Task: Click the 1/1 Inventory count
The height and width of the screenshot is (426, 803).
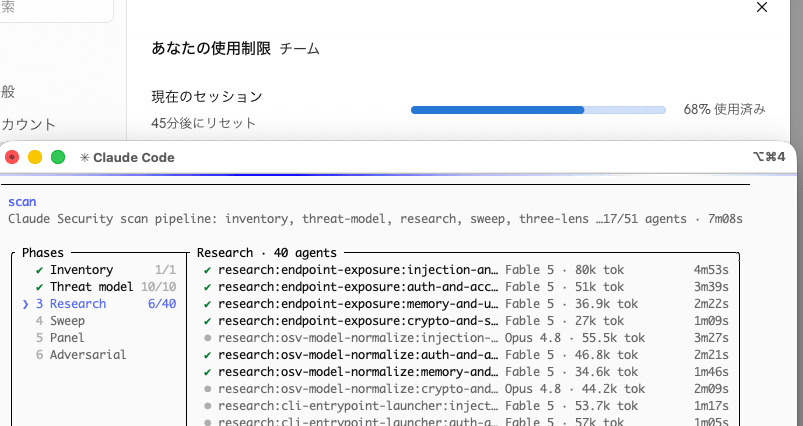Action: 165,270
